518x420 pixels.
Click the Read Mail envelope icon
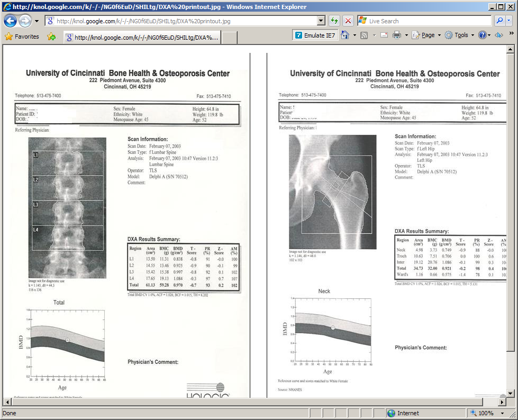[x=384, y=35]
